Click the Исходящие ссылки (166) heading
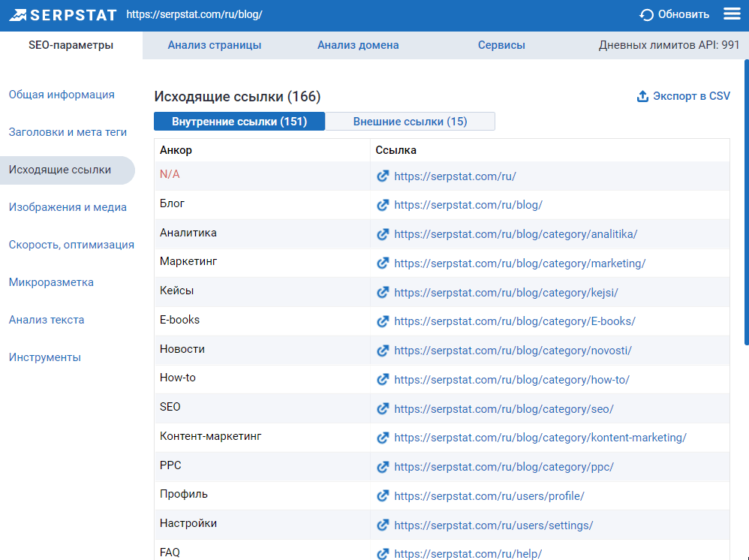The image size is (749, 560). click(x=237, y=97)
